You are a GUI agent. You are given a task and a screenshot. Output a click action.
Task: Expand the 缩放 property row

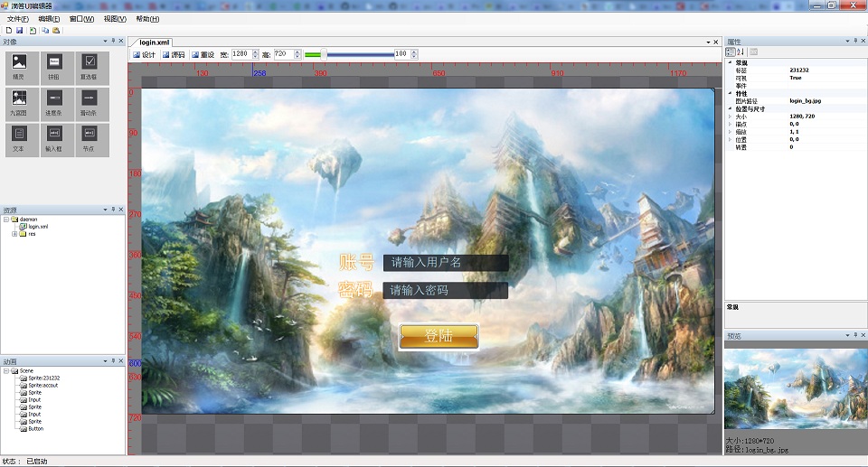click(731, 132)
